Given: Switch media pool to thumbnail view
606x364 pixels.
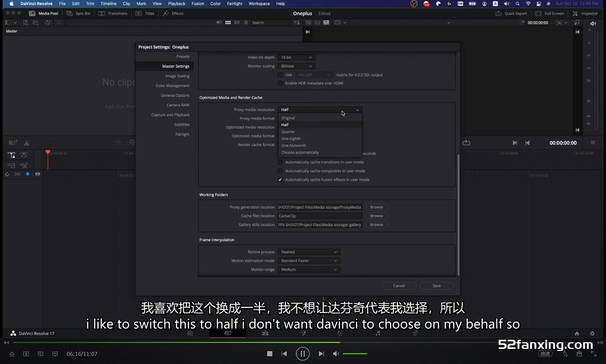Looking at the screenshot, I should (x=228, y=23).
